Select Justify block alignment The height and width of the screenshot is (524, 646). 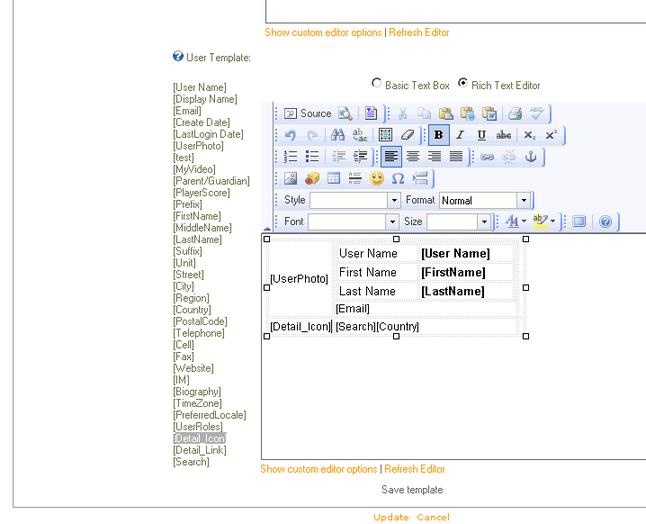[x=456, y=157]
